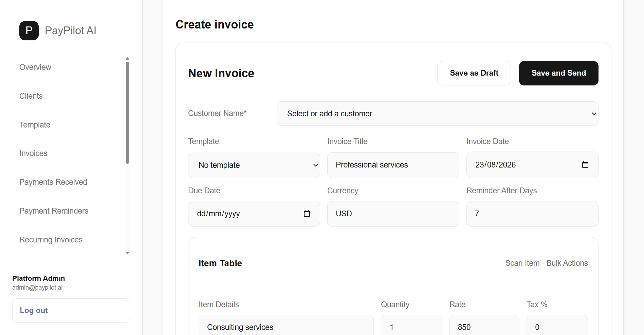
Task: Open Recurring Invoices in the sidebar
Action: [51, 240]
